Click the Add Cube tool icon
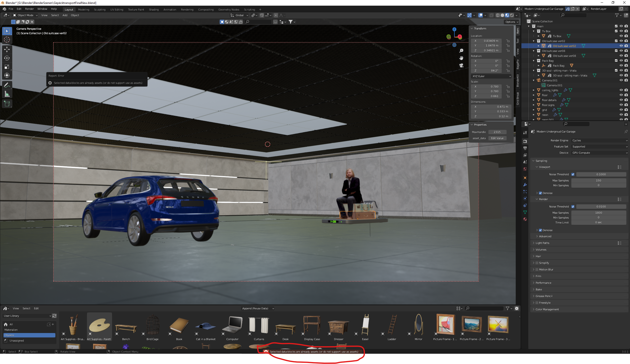Image resolution: width=630 pixels, height=364 pixels. coord(7,104)
